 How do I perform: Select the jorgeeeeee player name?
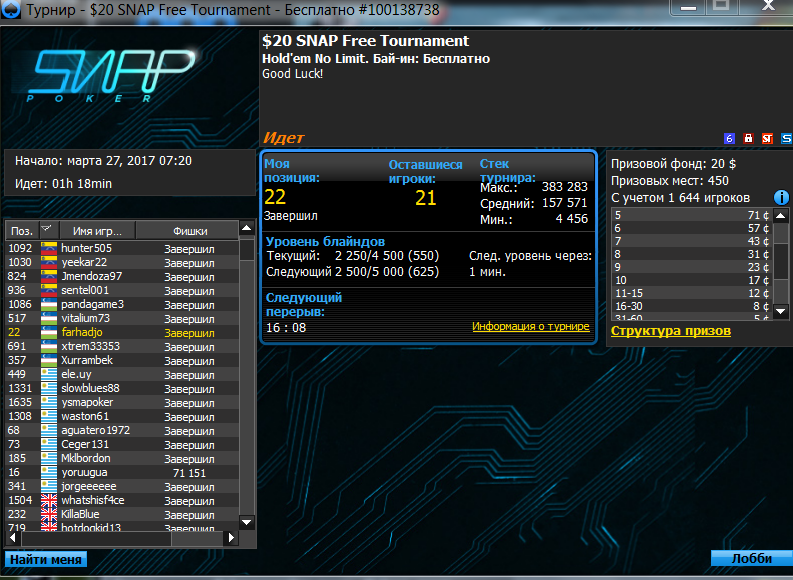click(x=89, y=486)
